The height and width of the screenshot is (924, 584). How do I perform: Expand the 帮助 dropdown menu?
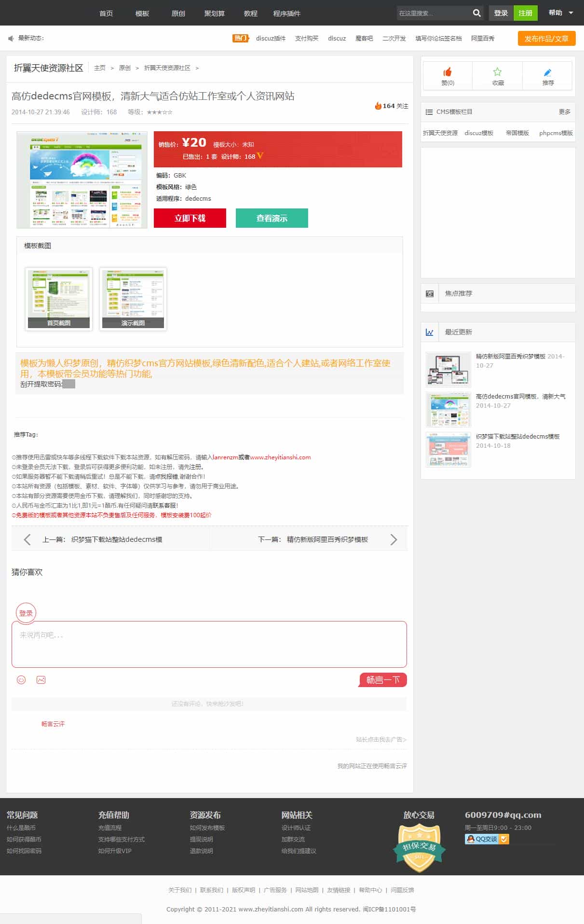561,13
